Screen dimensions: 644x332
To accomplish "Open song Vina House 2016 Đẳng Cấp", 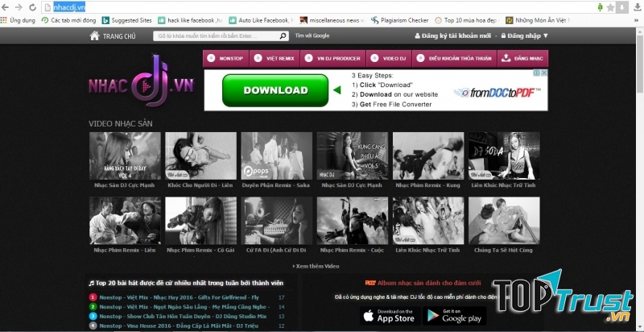I will [x=179, y=326].
